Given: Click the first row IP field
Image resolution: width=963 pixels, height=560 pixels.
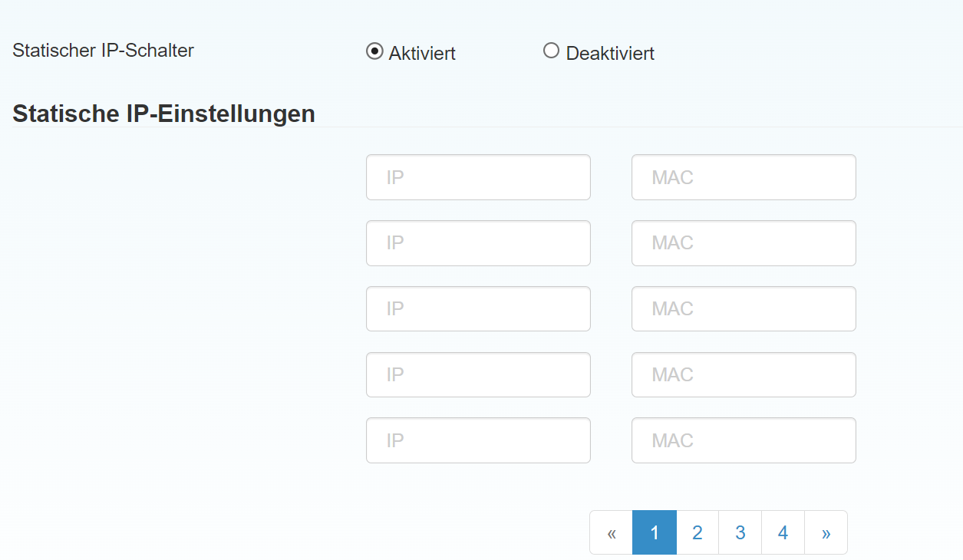Looking at the screenshot, I should 478,177.
